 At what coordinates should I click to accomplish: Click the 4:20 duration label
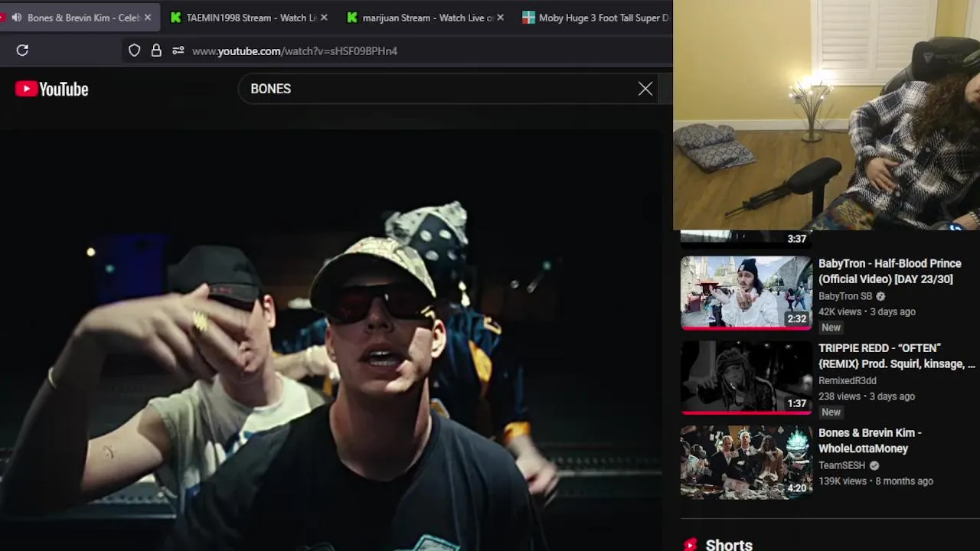tap(797, 488)
